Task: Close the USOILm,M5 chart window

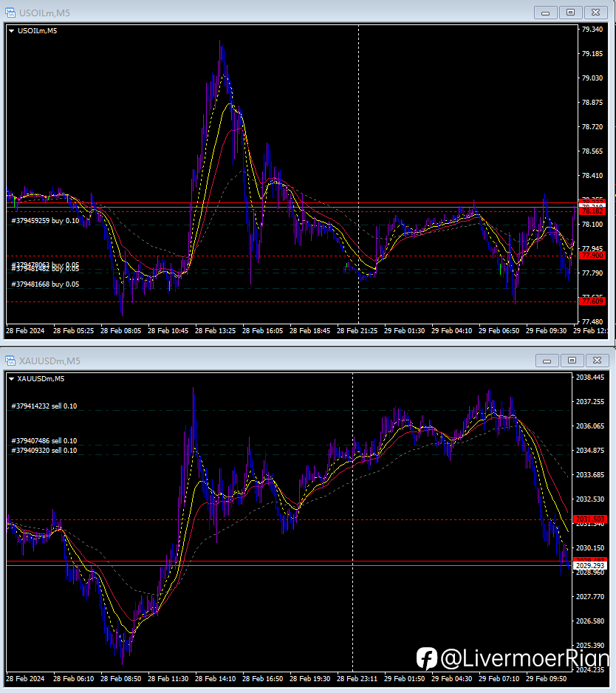Action: [595, 13]
